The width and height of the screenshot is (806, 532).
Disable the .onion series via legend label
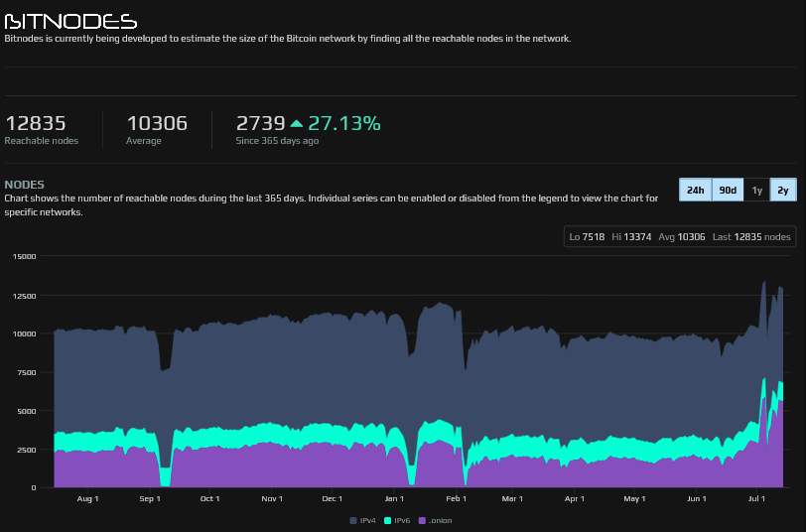440,520
